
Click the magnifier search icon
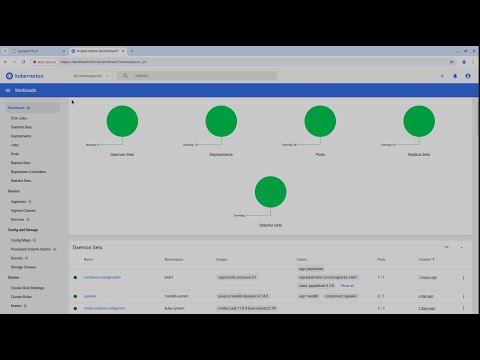point(125,76)
